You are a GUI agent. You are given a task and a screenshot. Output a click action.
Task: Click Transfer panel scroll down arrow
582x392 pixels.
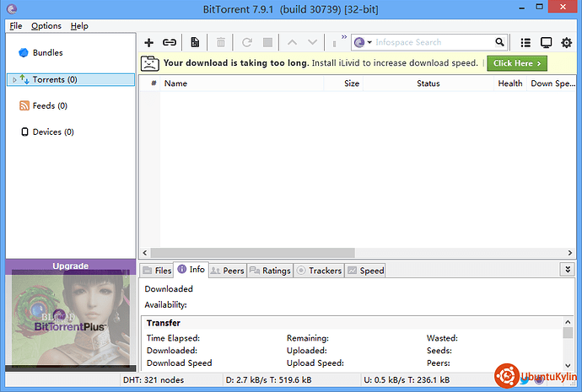pyautogui.click(x=568, y=365)
